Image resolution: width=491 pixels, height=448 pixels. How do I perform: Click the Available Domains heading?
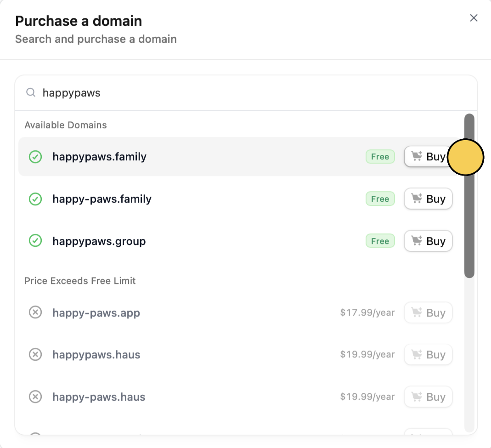click(x=65, y=125)
